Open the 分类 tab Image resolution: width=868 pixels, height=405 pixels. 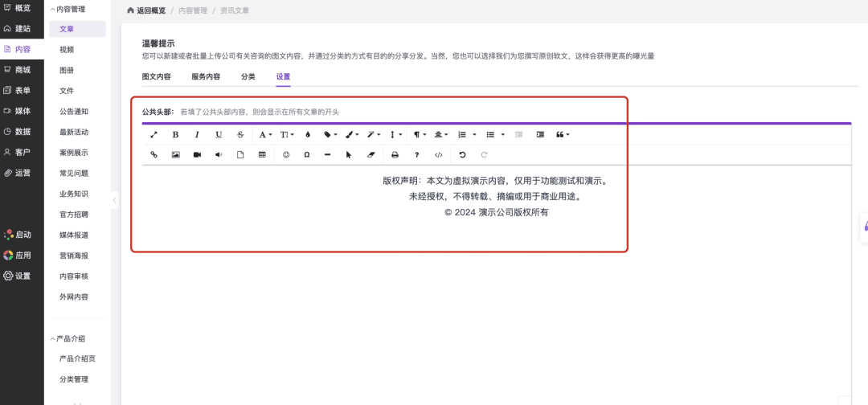pos(248,77)
